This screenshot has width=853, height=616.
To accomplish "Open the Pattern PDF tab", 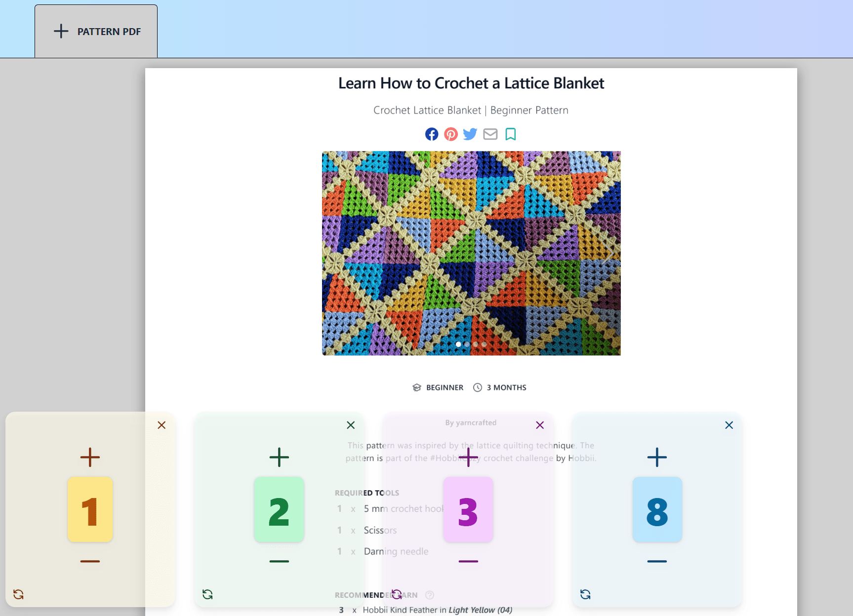I will (x=96, y=32).
